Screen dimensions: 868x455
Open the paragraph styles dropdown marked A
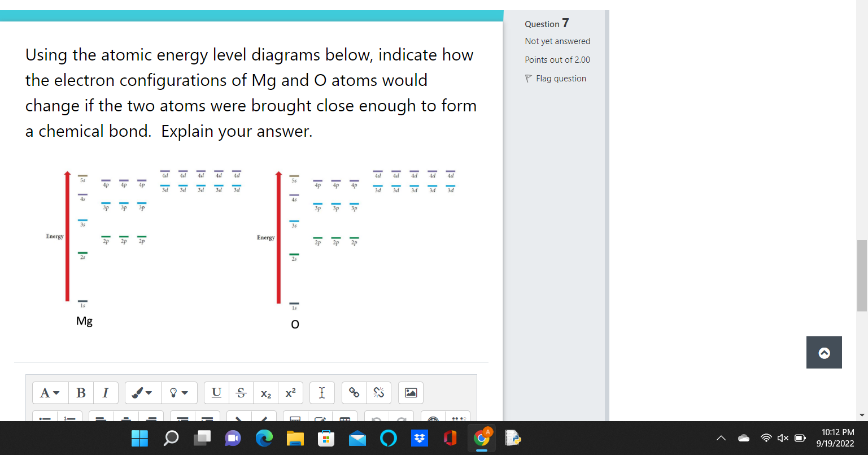click(50, 393)
